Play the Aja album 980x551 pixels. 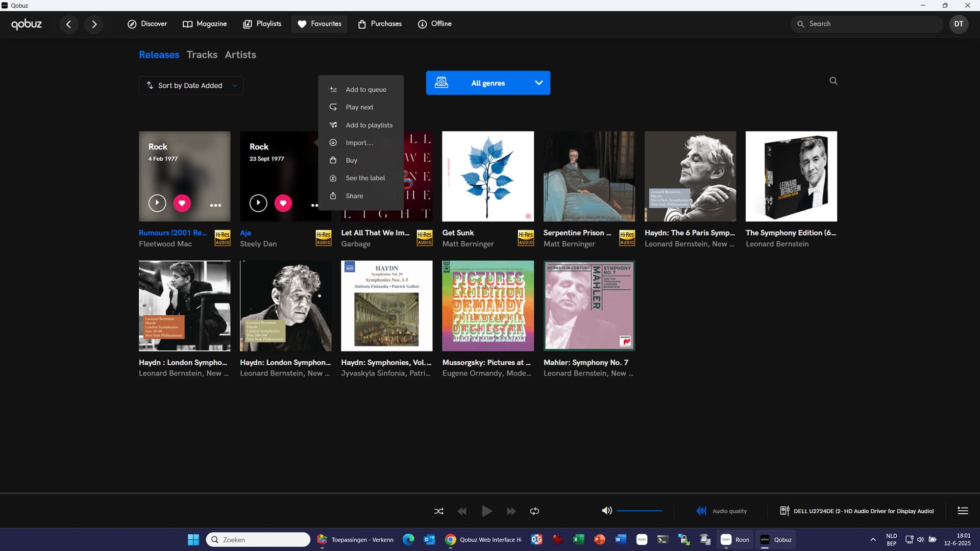(258, 203)
